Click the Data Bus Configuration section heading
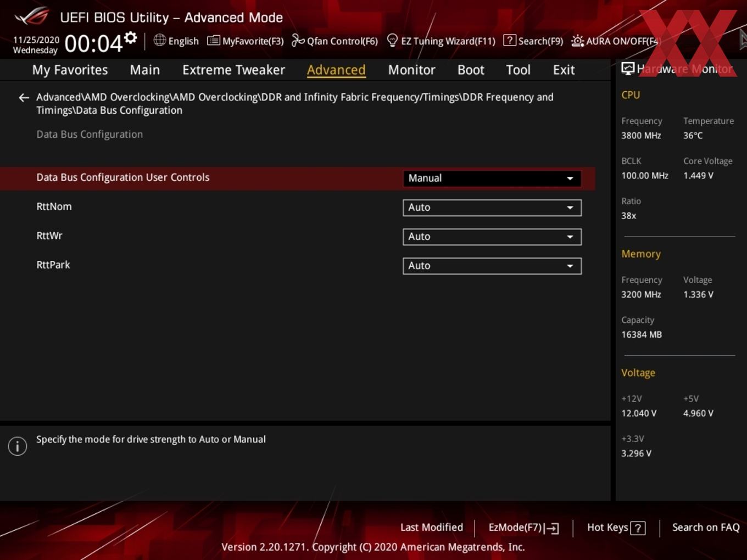The width and height of the screenshot is (747, 560). tap(90, 135)
